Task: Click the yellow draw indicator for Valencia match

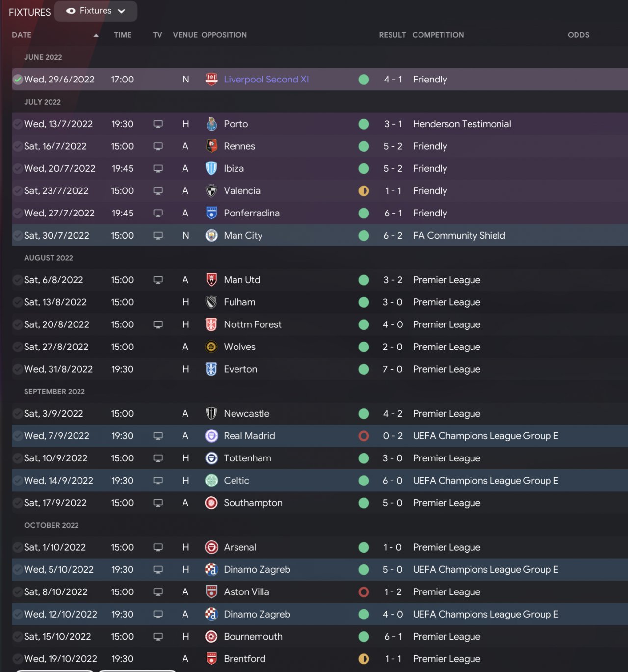Action: pyautogui.click(x=364, y=191)
